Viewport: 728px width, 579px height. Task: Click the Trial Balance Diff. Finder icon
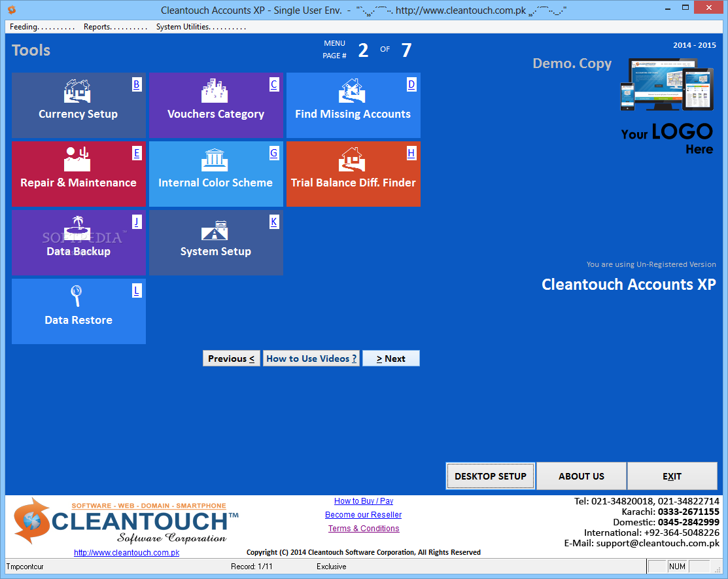[352, 159]
